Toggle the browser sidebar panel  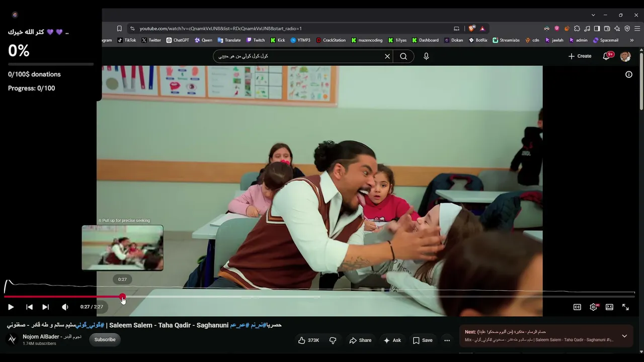tap(597, 29)
